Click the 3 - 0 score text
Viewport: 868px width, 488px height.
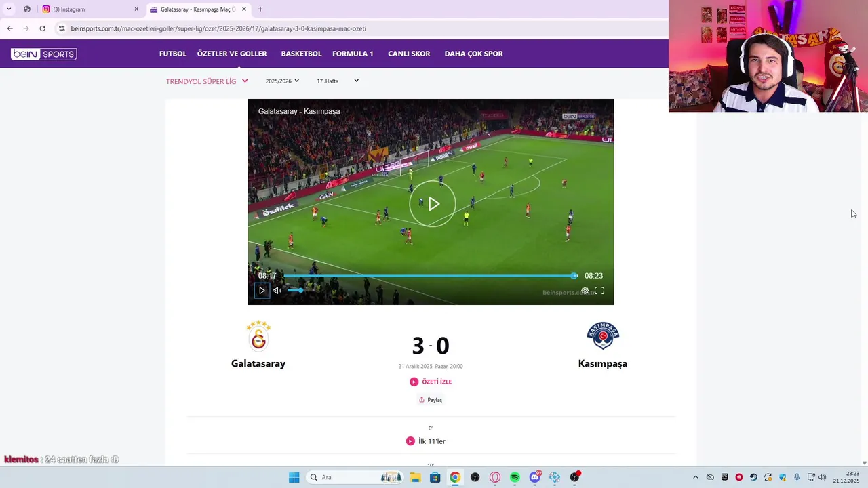[x=431, y=346]
